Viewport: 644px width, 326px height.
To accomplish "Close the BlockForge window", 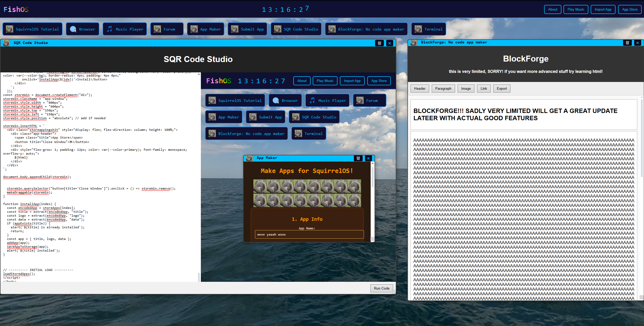I will click(638, 43).
